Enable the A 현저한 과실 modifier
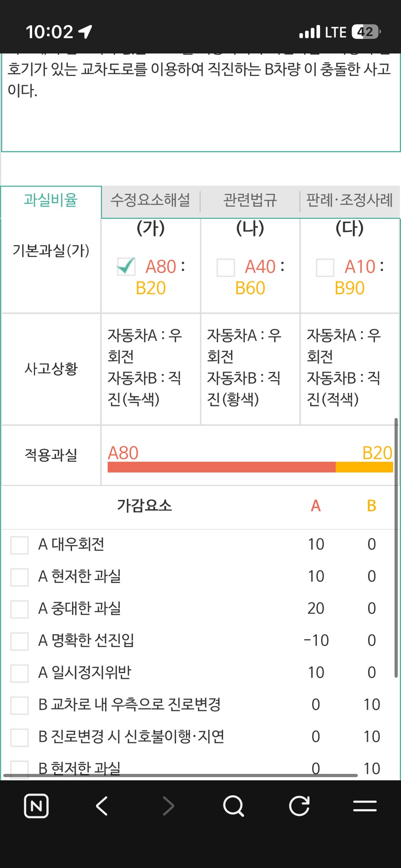The width and height of the screenshot is (401, 868). tap(19, 577)
